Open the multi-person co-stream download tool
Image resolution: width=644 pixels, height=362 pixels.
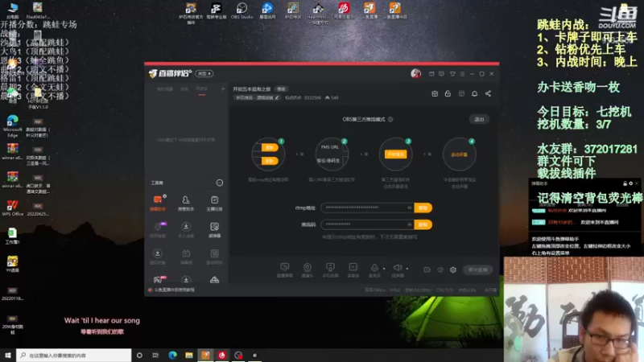coord(186,230)
